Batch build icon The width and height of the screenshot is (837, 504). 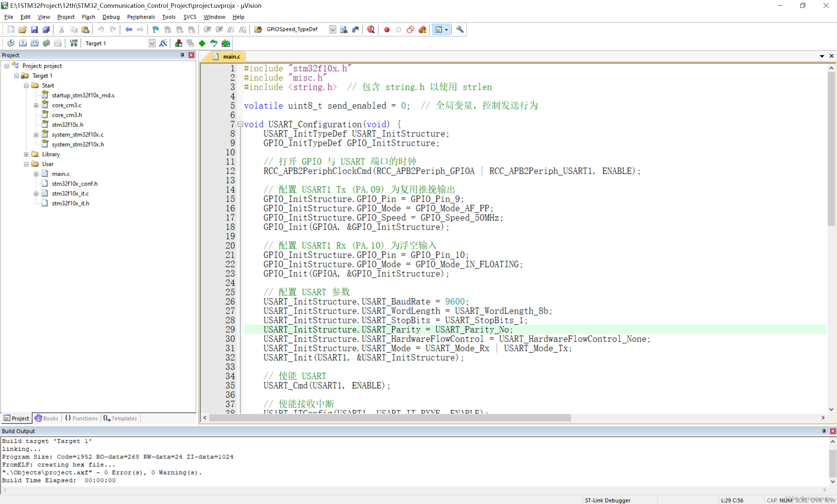pos(46,43)
